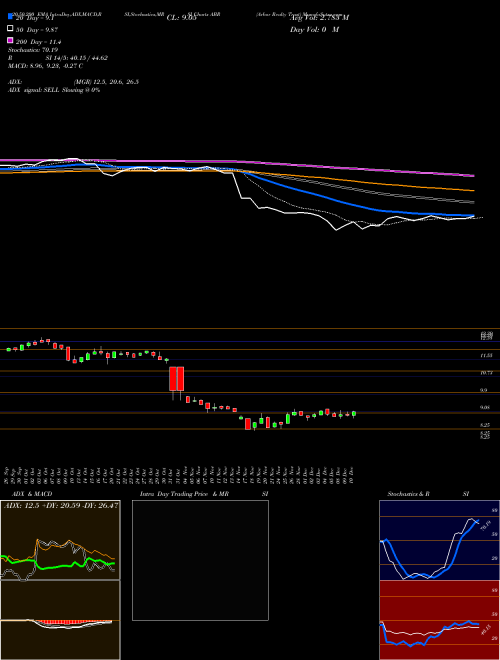Image resolution: width=500 pixels, height=660 pixels.
Task: Click the 9.9 price axis label
Action: [484, 390]
